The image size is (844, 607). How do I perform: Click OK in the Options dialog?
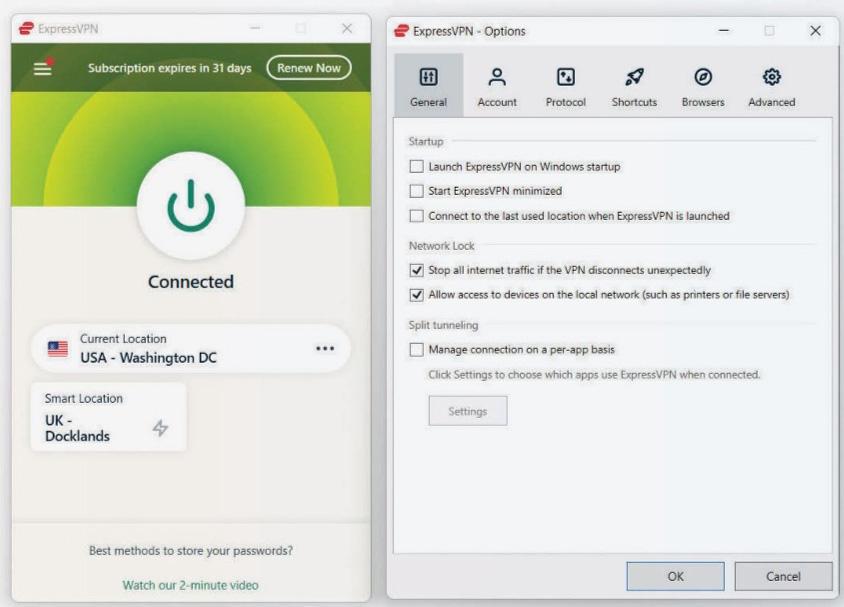pos(676,576)
